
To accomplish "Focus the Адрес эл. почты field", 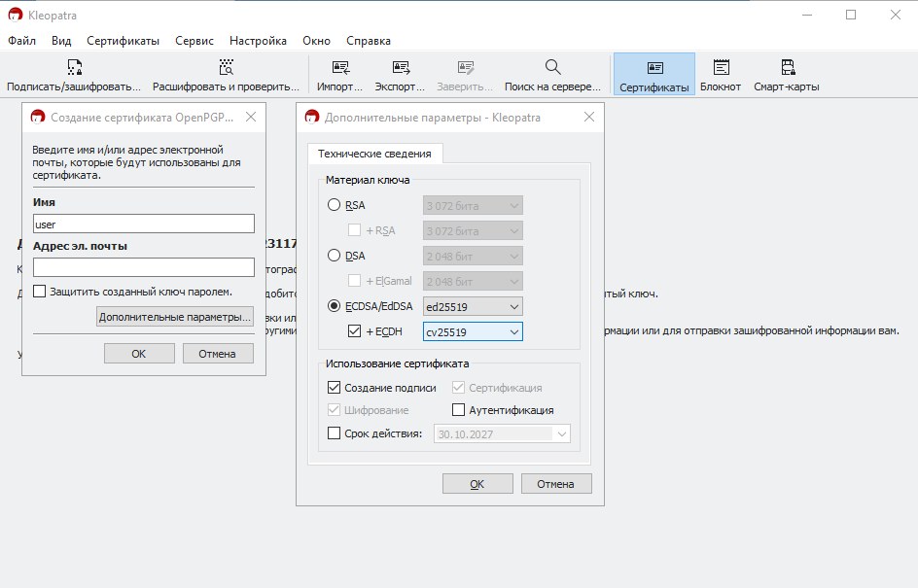I will (x=144, y=267).
